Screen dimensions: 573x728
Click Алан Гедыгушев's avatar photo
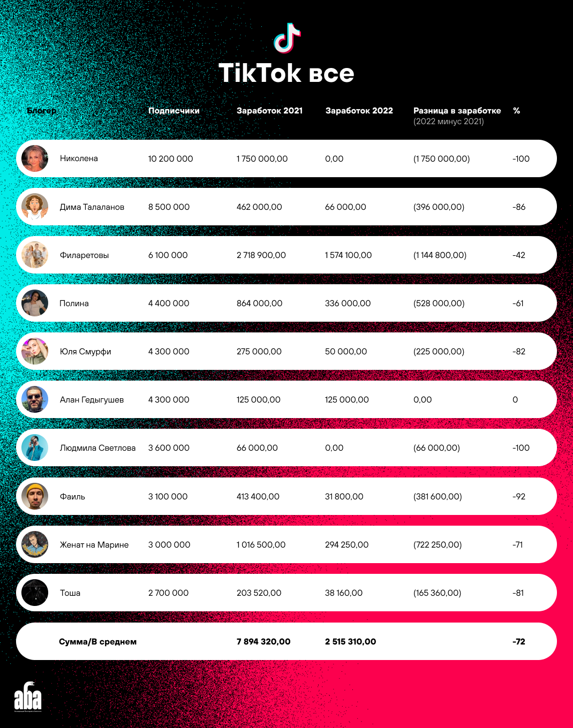pyautogui.click(x=35, y=399)
